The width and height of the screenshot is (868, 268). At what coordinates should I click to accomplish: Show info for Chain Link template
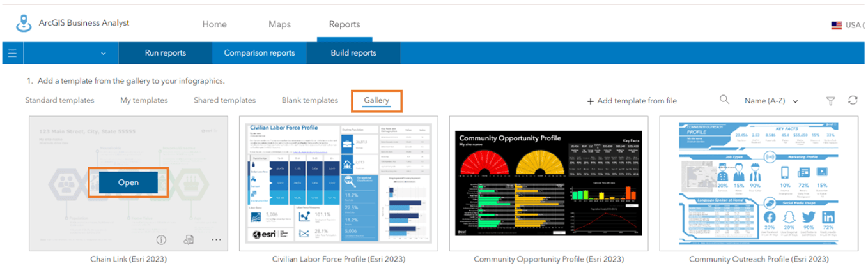coord(161,239)
